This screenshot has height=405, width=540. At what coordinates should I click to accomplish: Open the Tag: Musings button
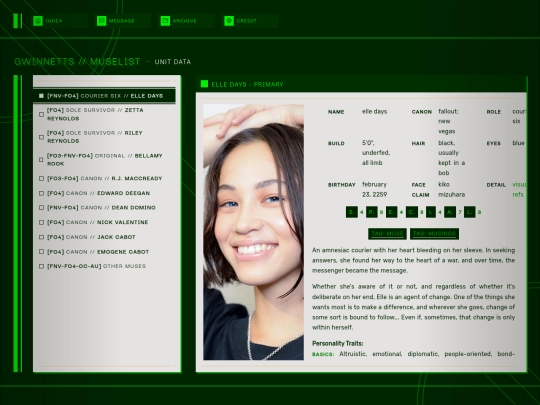pos(434,234)
